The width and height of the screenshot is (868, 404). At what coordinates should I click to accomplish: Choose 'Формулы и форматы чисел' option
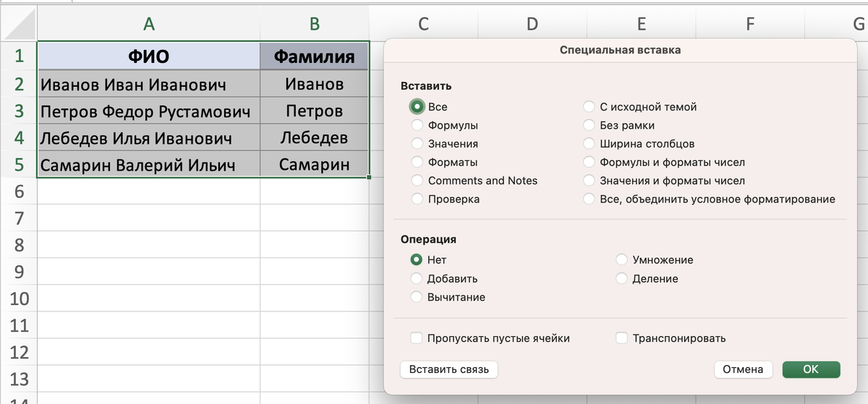point(589,162)
